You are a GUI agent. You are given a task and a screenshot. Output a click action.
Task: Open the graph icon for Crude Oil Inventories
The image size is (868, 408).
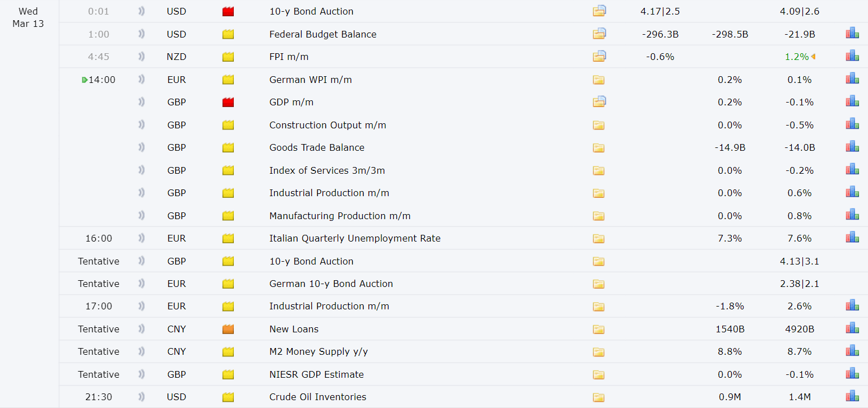[x=852, y=396]
